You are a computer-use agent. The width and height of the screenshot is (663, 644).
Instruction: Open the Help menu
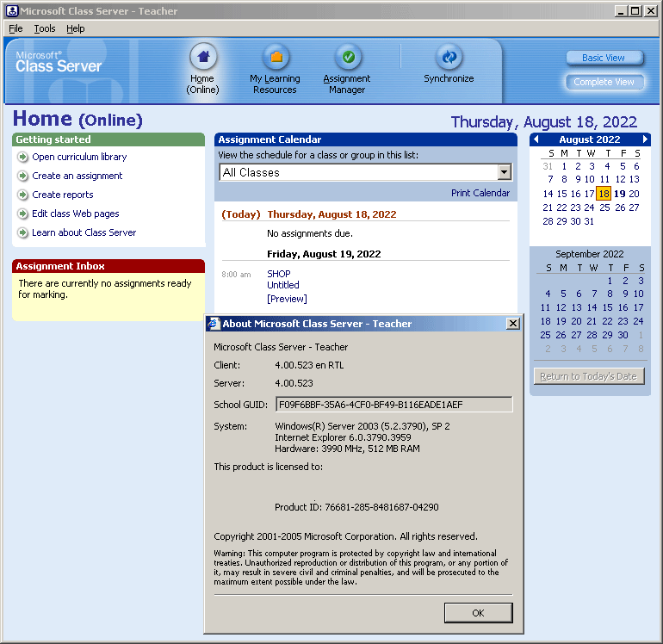75,28
